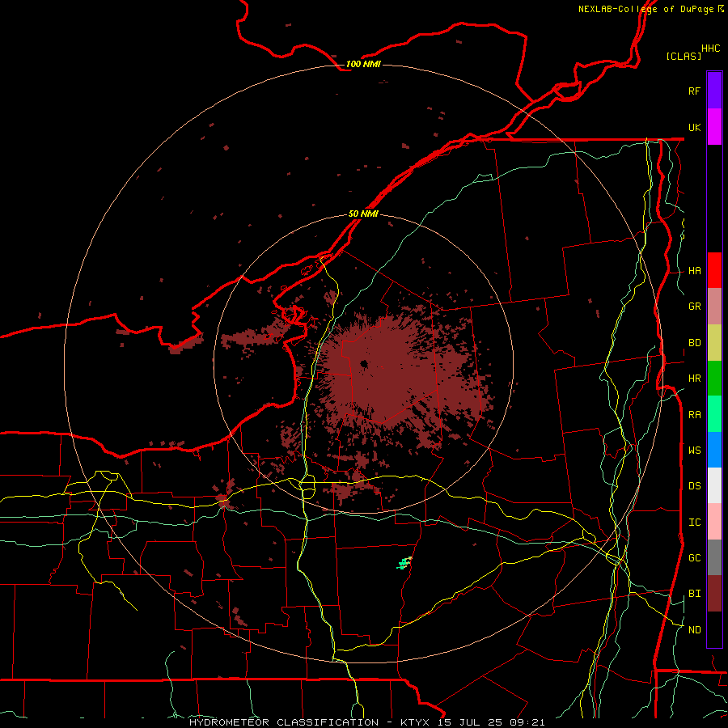Click the ND black legend swatch
Screen dimensions: 728x728
click(x=714, y=629)
